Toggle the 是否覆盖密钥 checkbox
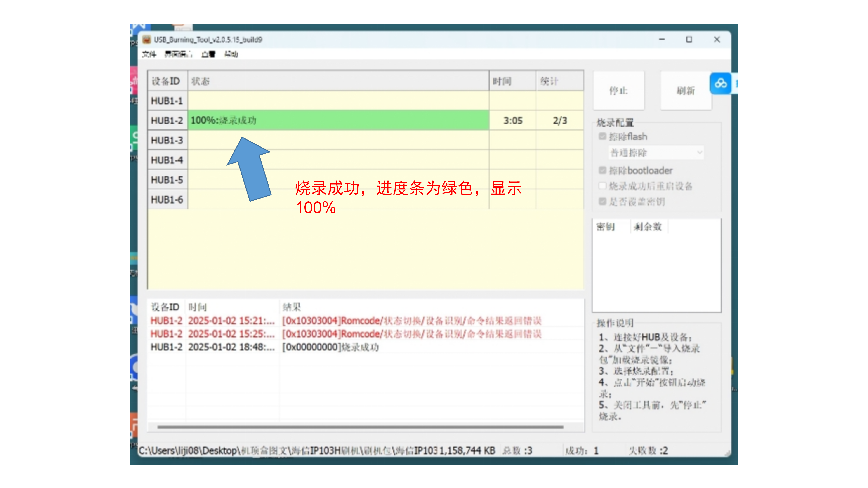 (x=602, y=201)
